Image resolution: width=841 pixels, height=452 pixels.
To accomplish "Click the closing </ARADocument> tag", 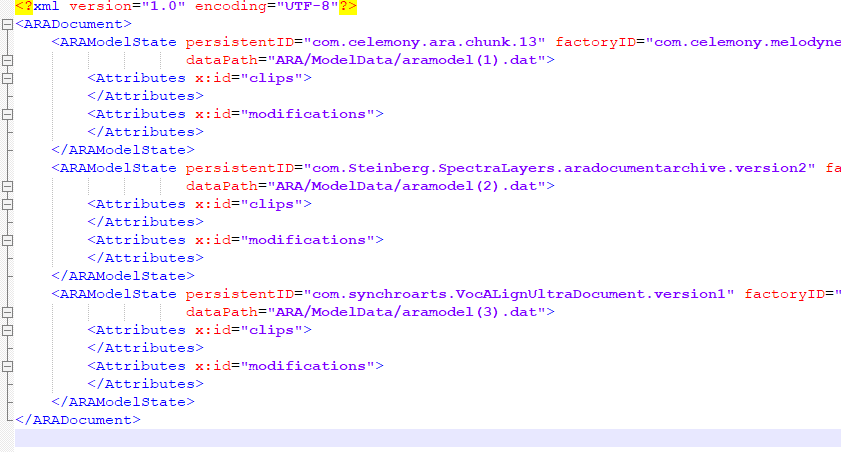I will click(x=78, y=420).
